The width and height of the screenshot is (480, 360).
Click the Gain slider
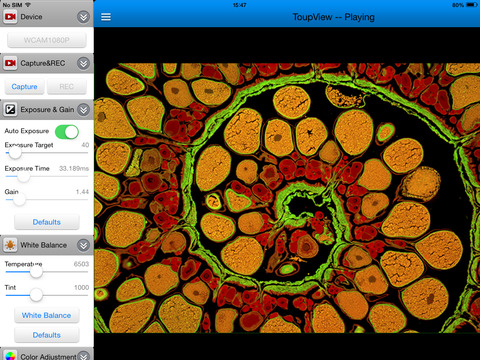47,200
